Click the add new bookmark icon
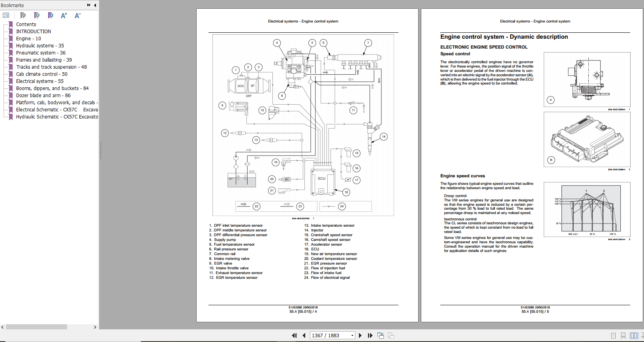This screenshot has width=644, height=342. point(37,15)
